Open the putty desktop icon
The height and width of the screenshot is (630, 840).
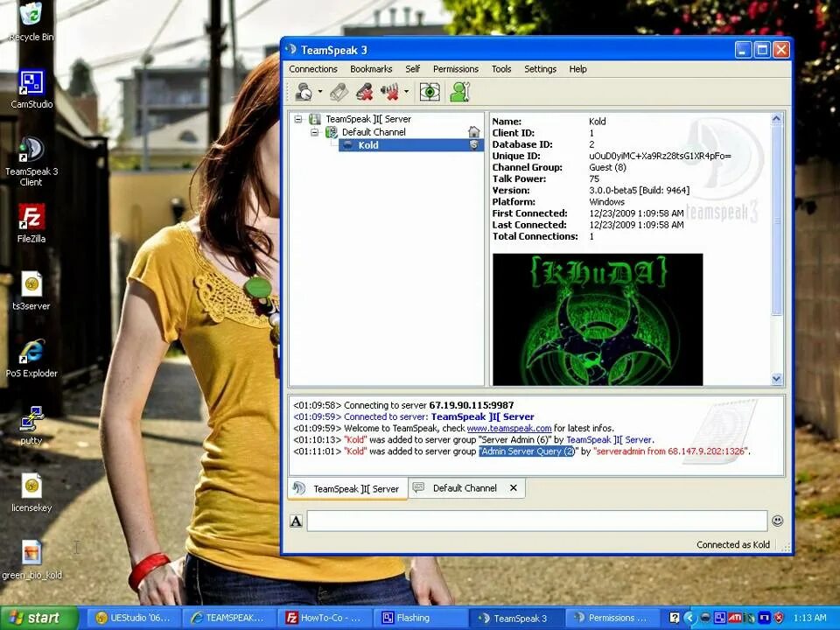click(31, 425)
